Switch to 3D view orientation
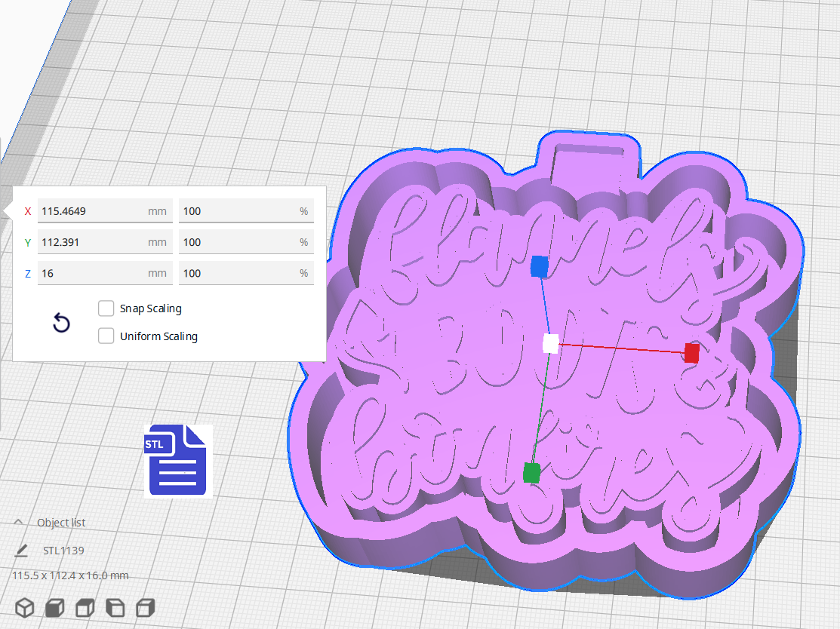This screenshot has width=840, height=629. (x=25, y=607)
